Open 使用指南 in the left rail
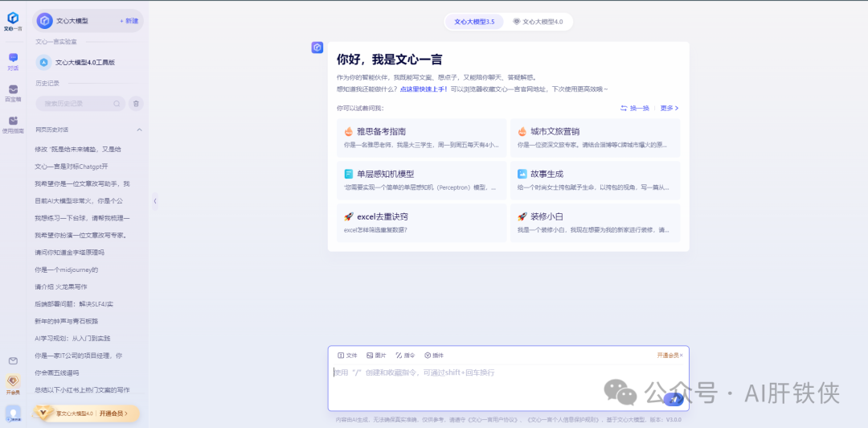Screen dimensions: 868x428 pyautogui.click(x=13, y=125)
